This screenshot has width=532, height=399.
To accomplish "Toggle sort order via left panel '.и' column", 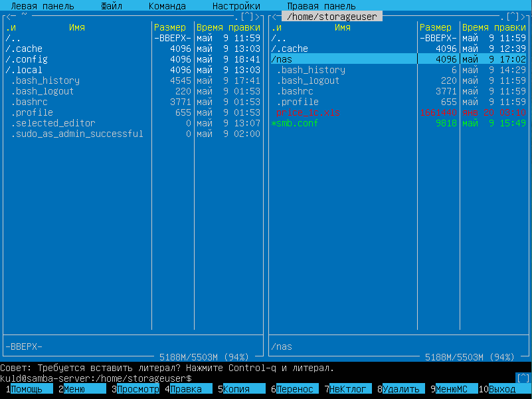I will 11,28.
